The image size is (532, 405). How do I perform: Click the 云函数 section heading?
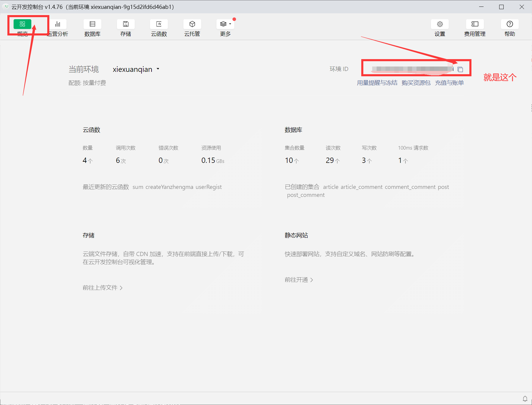(92, 130)
